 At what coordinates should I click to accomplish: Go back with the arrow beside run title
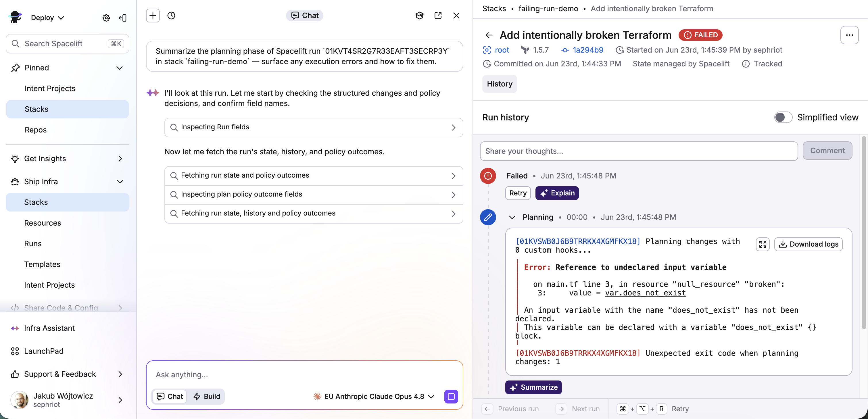coord(489,35)
